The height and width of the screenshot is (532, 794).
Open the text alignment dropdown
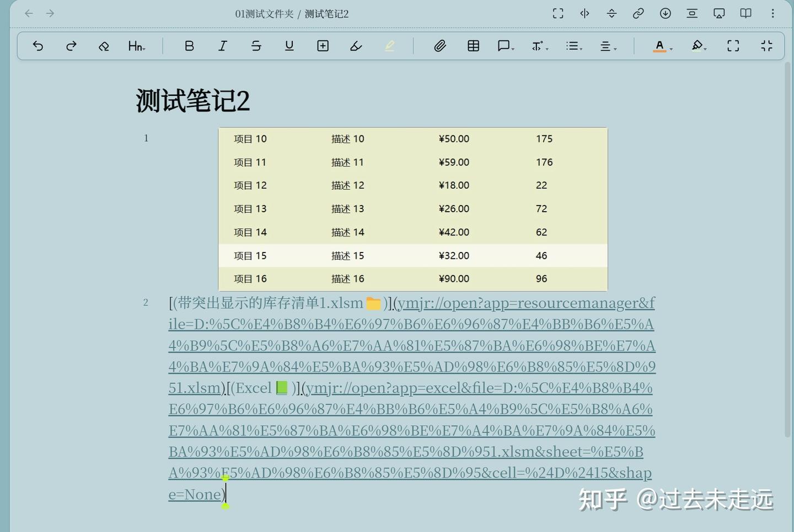tap(608, 46)
